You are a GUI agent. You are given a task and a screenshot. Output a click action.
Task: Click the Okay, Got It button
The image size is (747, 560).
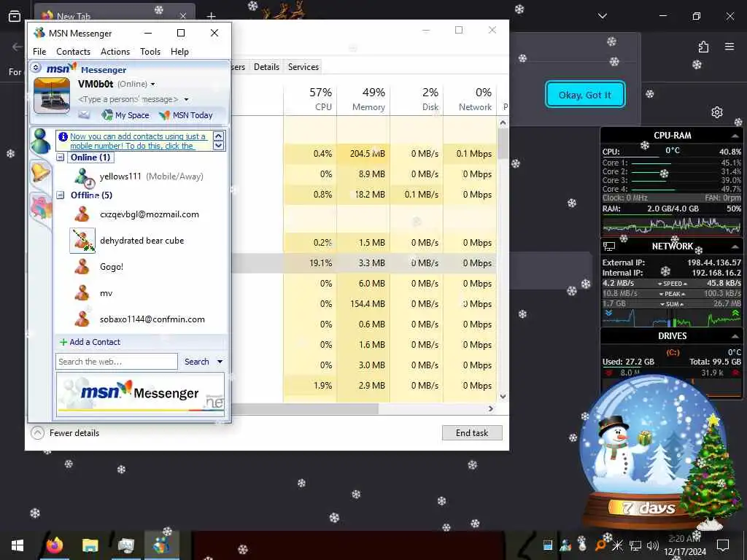pyautogui.click(x=585, y=95)
